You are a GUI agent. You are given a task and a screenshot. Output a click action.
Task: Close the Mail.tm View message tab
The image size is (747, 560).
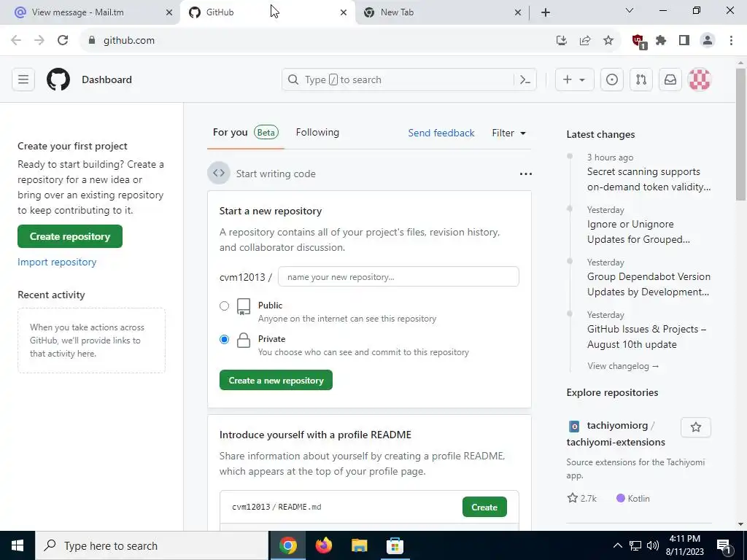coord(169,13)
